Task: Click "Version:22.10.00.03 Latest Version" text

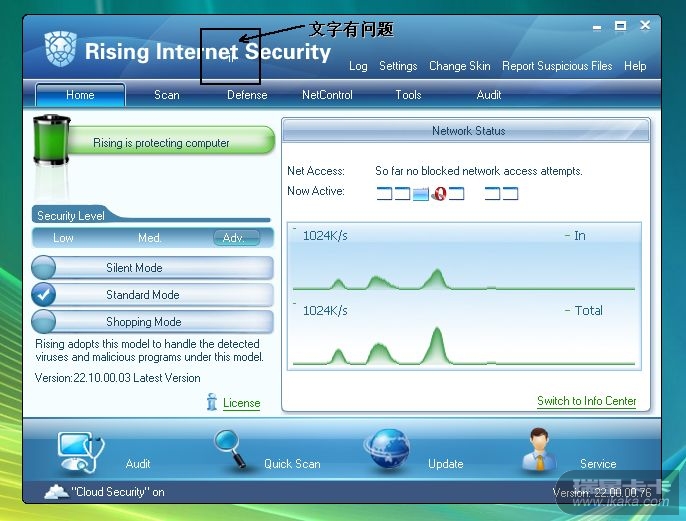Action: 117,378
